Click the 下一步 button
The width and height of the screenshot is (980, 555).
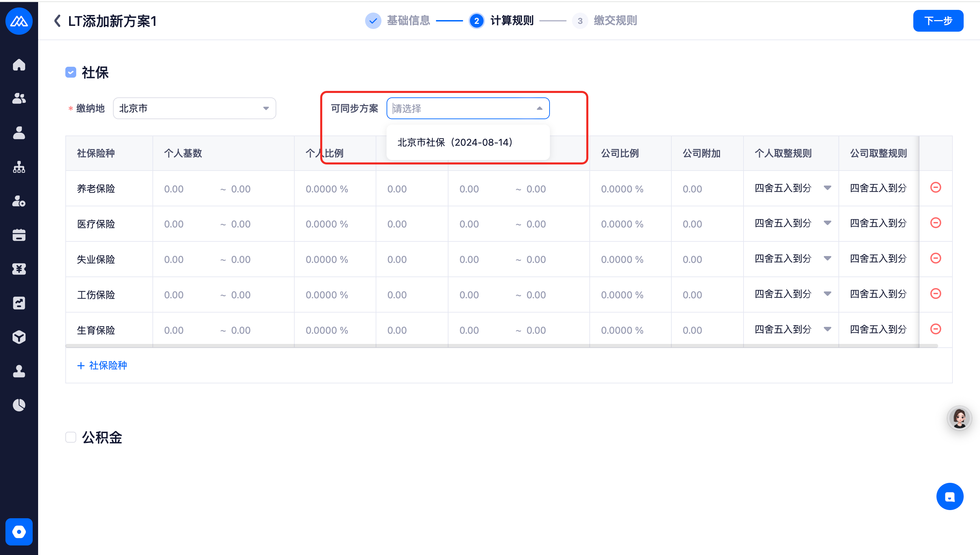938,21
